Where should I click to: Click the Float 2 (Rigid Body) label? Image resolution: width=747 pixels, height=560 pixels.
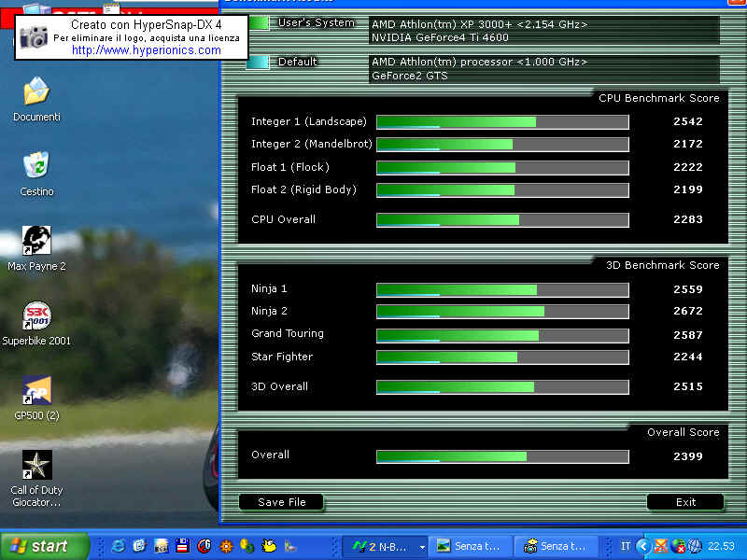[x=303, y=189]
